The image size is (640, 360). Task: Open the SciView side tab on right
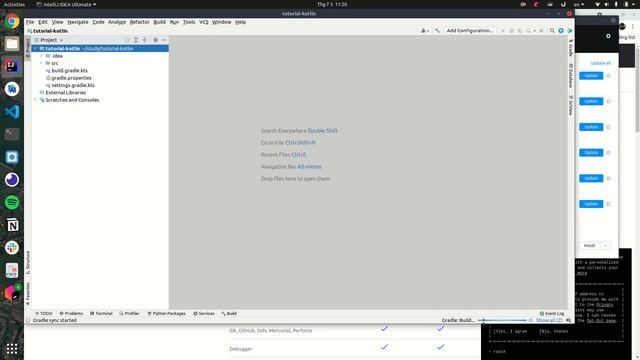coord(571,105)
